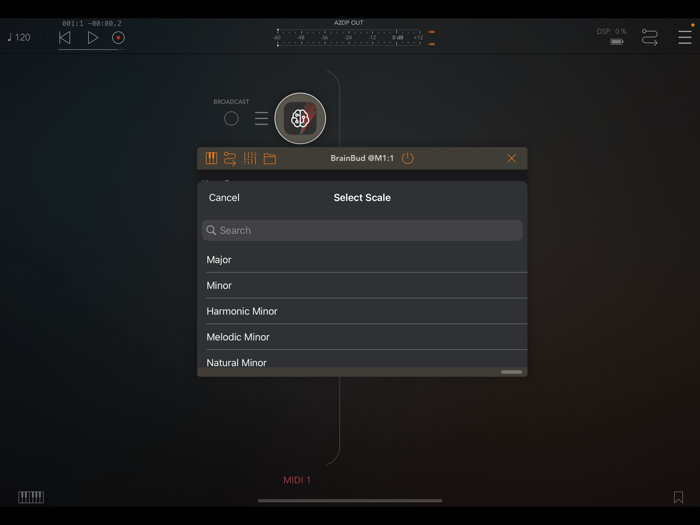Choose the Major scale
This screenshot has height=525, width=700.
coord(362,260)
